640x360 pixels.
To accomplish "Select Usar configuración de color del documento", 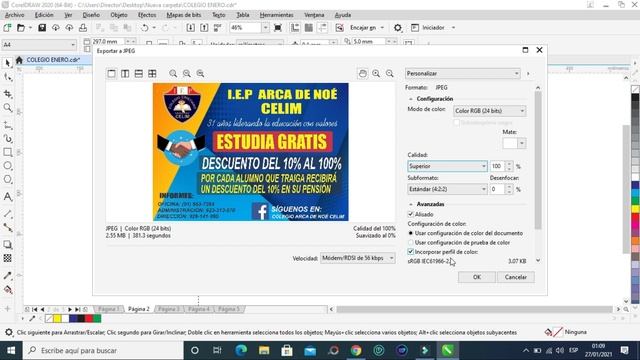I will [411, 233].
